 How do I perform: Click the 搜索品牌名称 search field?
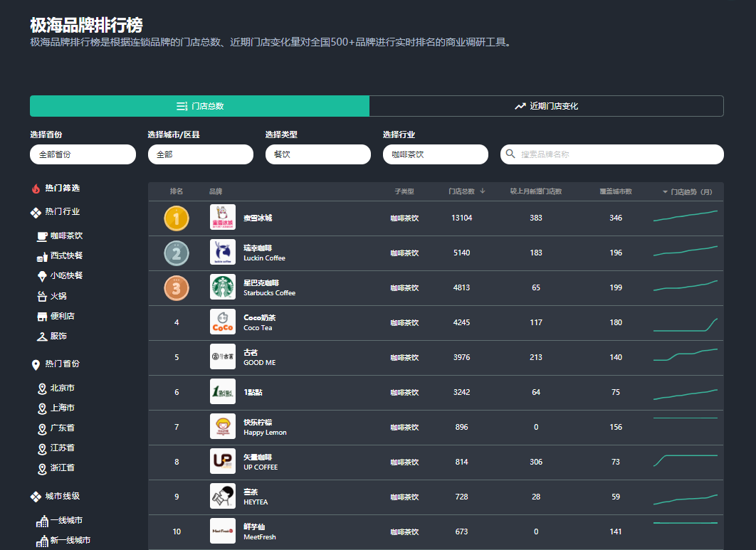(x=612, y=154)
